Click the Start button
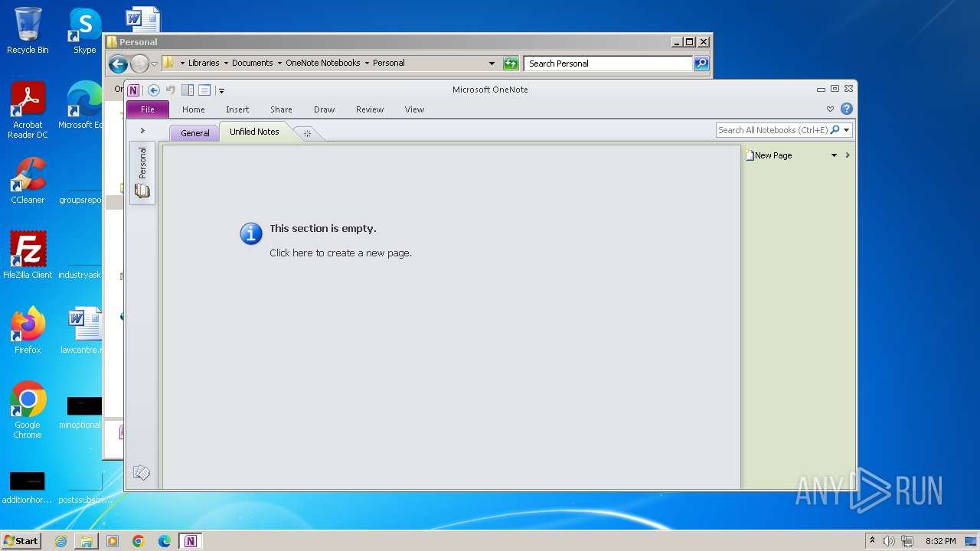Viewport: 980px width, 551px height. 21,541
